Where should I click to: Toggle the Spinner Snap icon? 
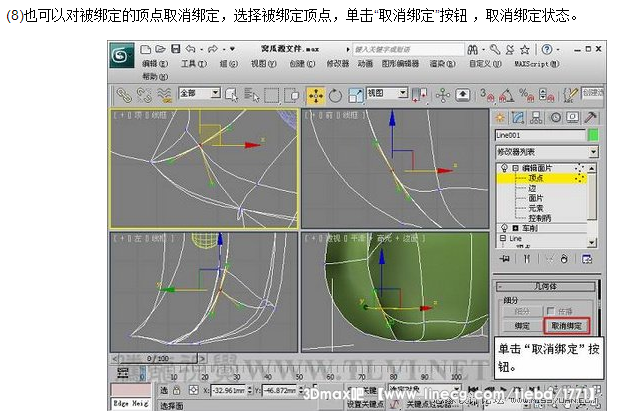[x=546, y=95]
